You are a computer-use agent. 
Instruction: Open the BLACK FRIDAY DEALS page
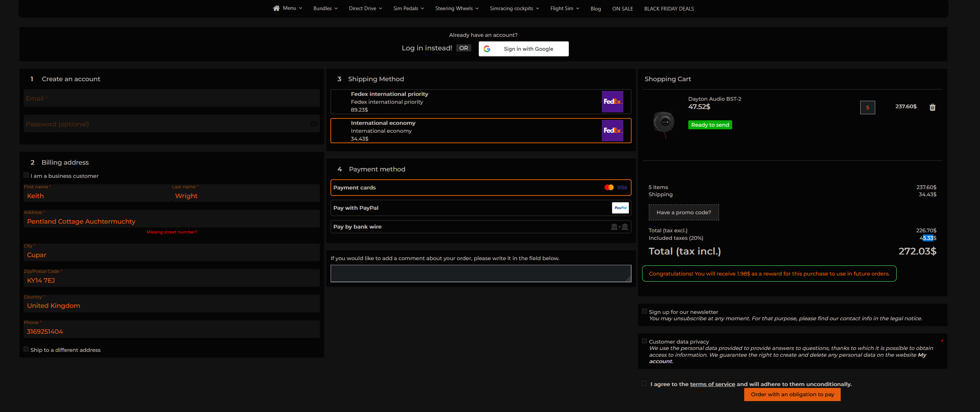click(669, 9)
